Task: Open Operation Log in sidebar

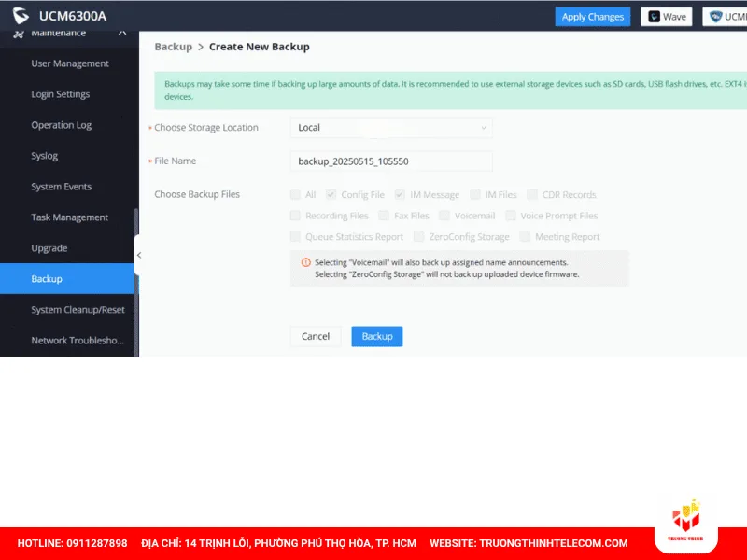Action: tap(61, 125)
